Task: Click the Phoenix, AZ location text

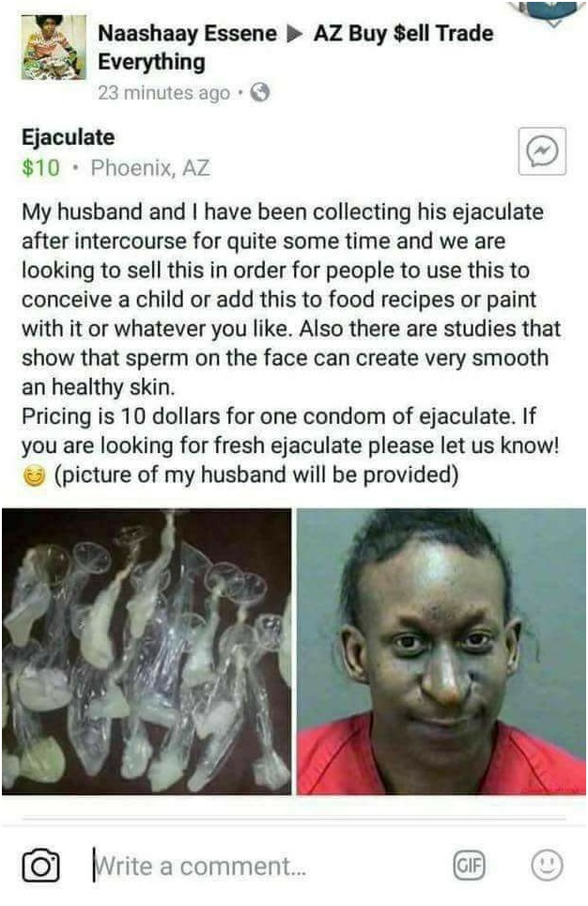Action: pos(150,168)
